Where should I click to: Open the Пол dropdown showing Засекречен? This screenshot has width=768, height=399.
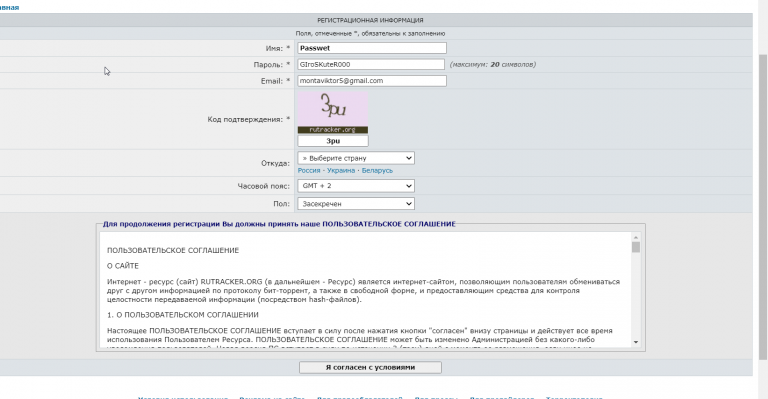[x=356, y=204]
